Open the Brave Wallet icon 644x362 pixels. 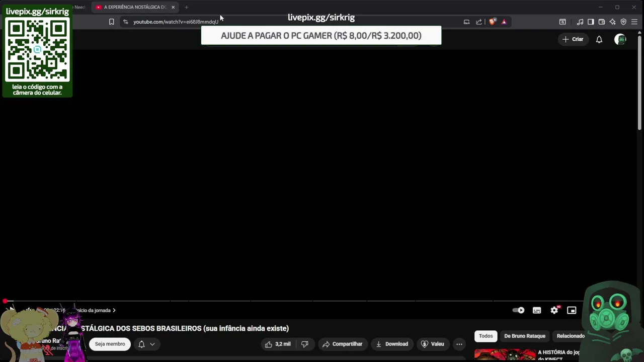click(602, 22)
